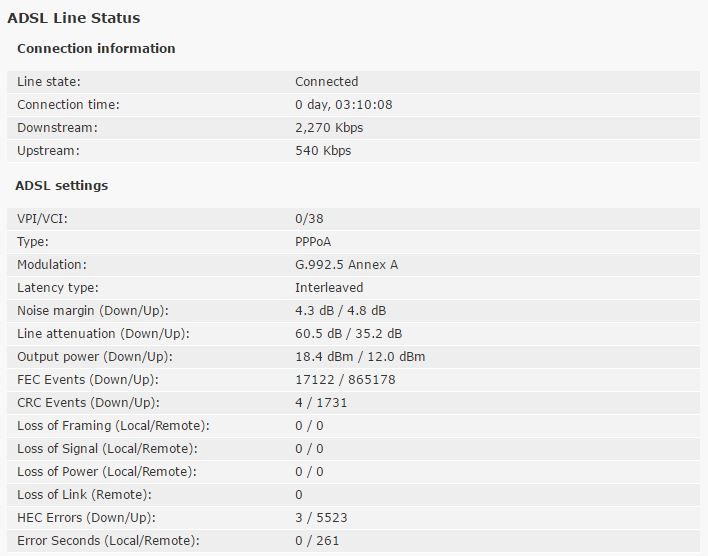Select the PPPoA type value
708x556 pixels.
point(313,242)
